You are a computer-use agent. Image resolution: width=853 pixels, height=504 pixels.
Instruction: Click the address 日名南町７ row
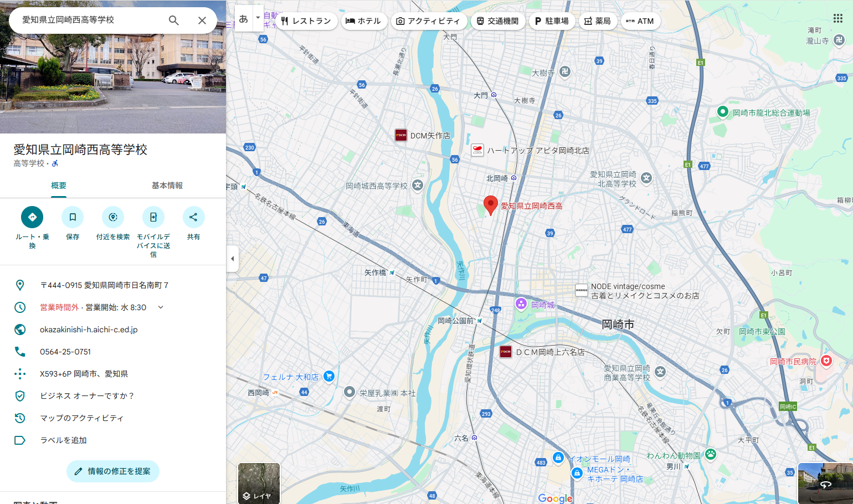[x=113, y=285]
